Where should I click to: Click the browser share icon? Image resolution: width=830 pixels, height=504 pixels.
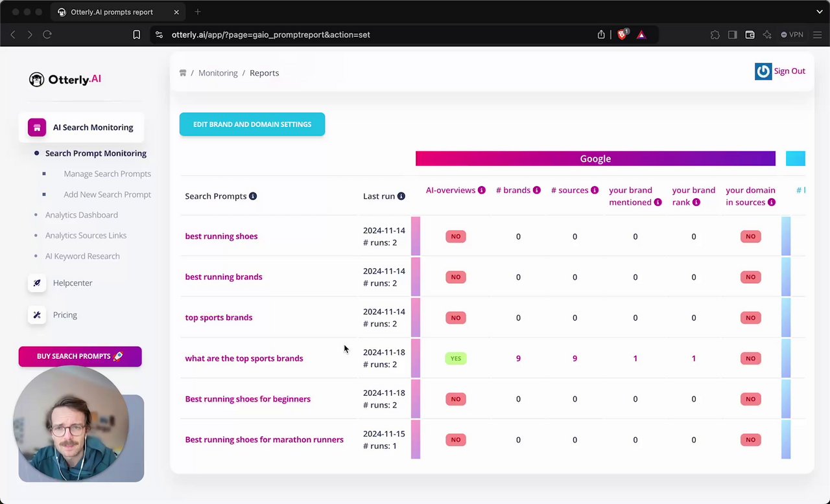click(601, 35)
